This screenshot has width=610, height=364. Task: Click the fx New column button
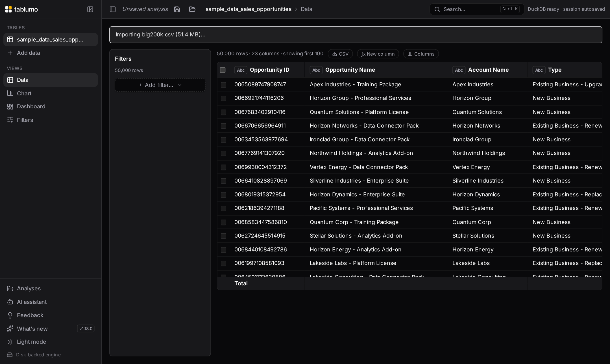378,54
